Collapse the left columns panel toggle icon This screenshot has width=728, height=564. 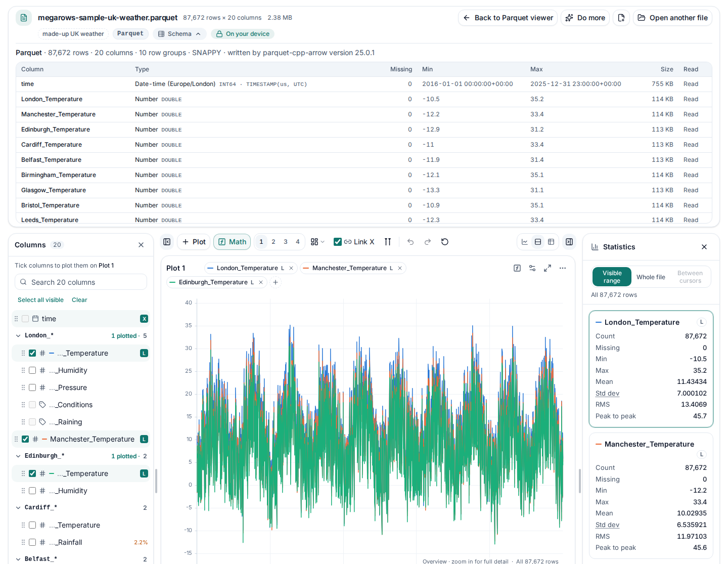167,242
